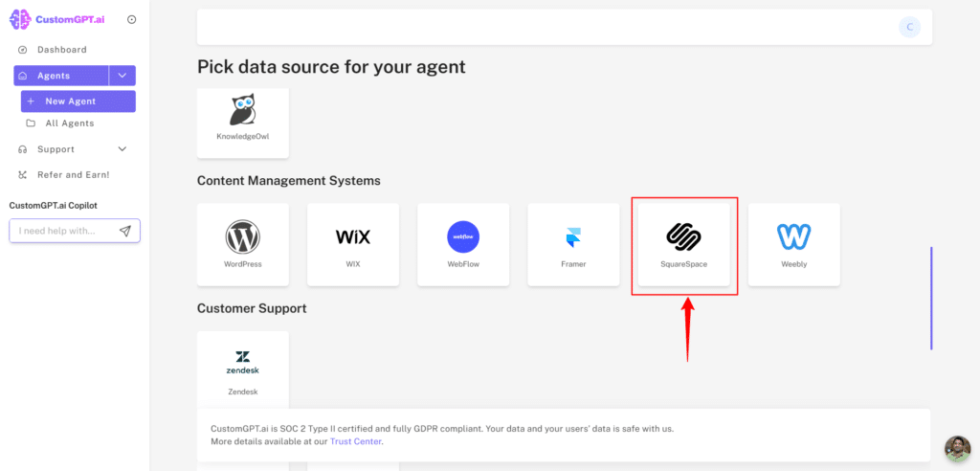Pick the WebFlow data source icon
The image size is (980, 471).
(x=463, y=237)
